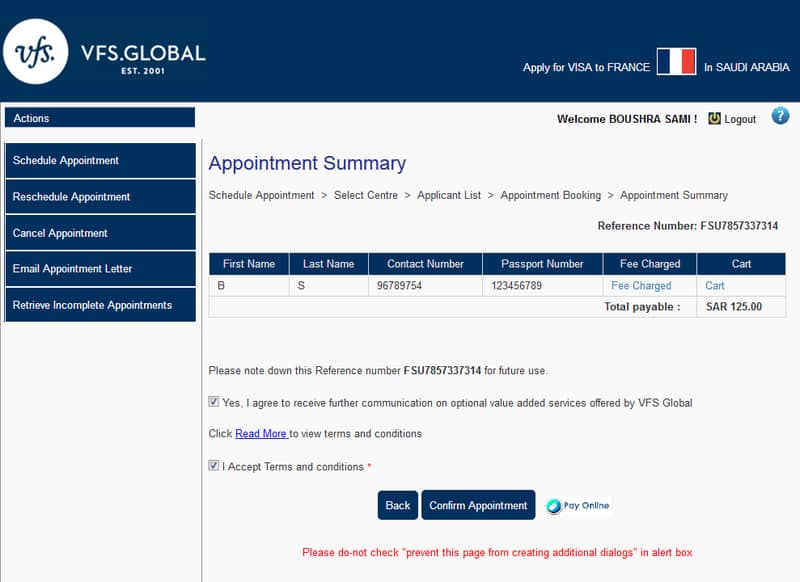800x582 pixels.
Task: Open the blue help question mark icon
Action: coord(780,116)
